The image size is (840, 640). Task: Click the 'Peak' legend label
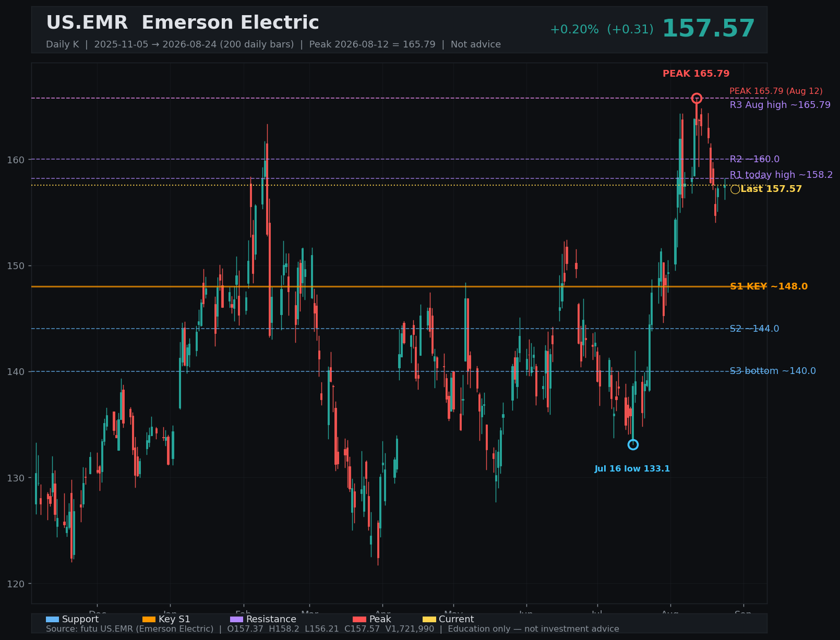tap(380, 619)
